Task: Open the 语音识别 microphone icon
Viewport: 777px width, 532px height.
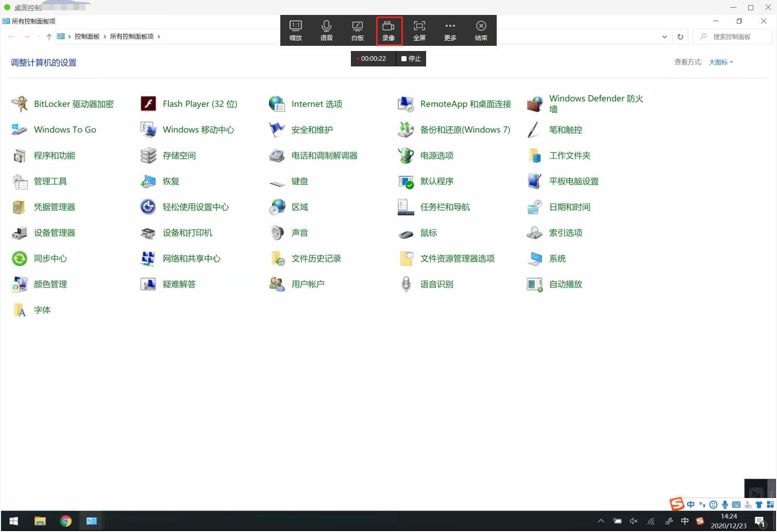Action: (x=406, y=284)
